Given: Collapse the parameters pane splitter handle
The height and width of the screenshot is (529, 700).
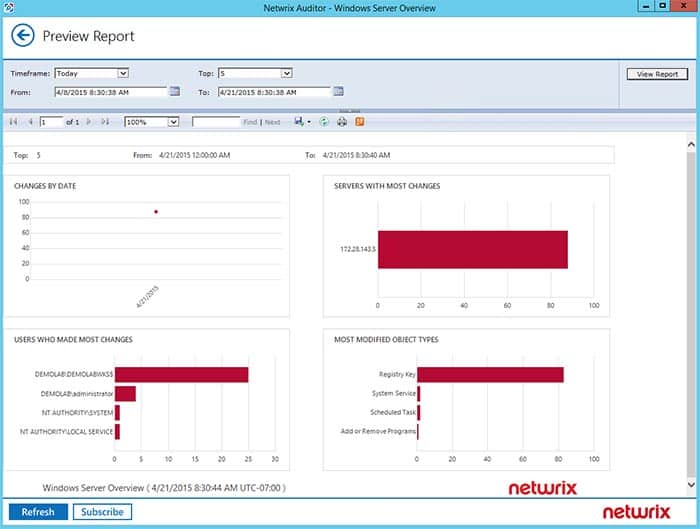Looking at the screenshot, I should (350, 111).
